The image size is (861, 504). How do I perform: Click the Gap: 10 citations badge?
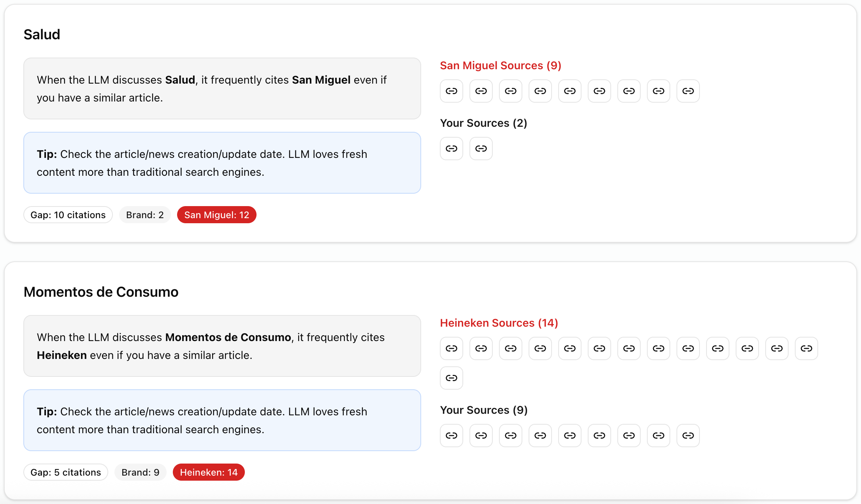tap(68, 214)
